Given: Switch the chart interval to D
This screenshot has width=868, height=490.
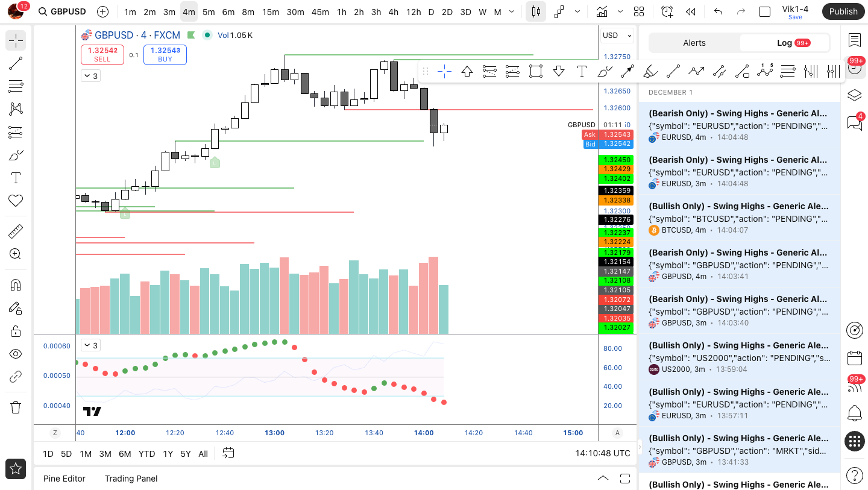Looking at the screenshot, I should (x=431, y=11).
